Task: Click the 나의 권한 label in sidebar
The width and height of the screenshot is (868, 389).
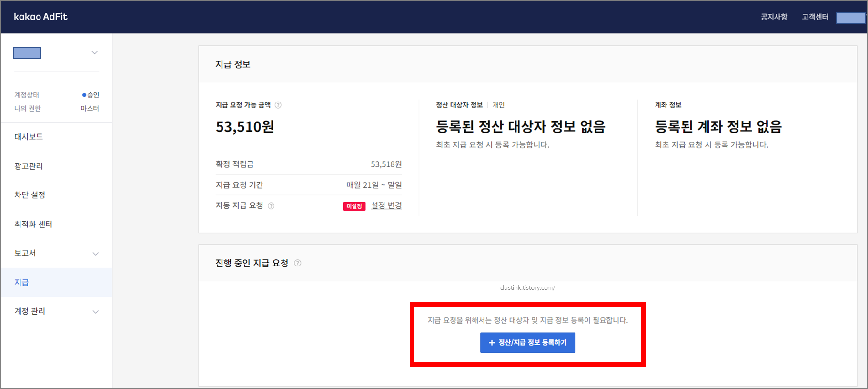Action: (28, 109)
